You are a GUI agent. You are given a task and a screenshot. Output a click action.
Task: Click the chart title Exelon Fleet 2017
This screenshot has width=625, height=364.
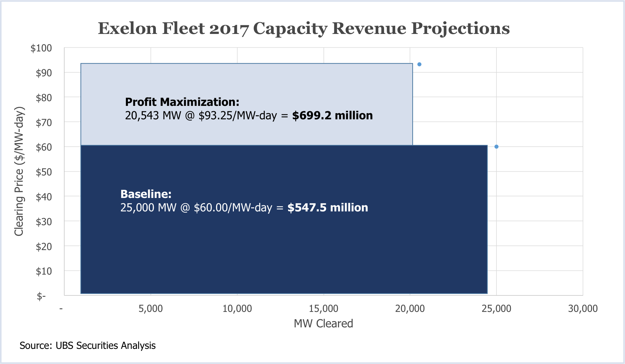(303, 28)
